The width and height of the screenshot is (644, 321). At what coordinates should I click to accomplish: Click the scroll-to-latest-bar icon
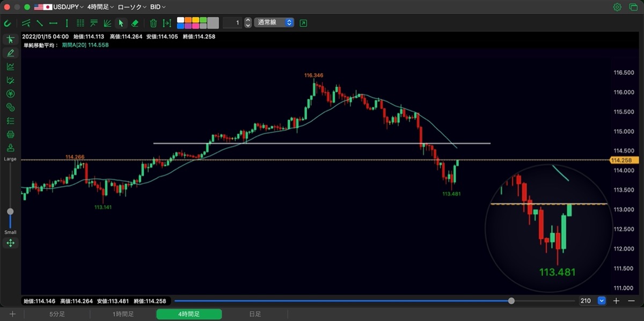pos(167,23)
